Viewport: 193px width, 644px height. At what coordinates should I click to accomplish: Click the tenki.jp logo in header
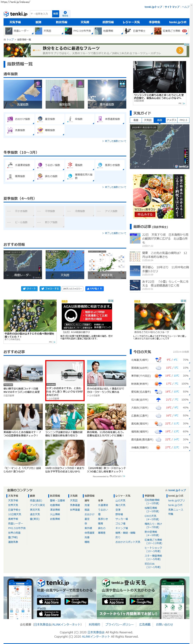(x=15, y=14)
